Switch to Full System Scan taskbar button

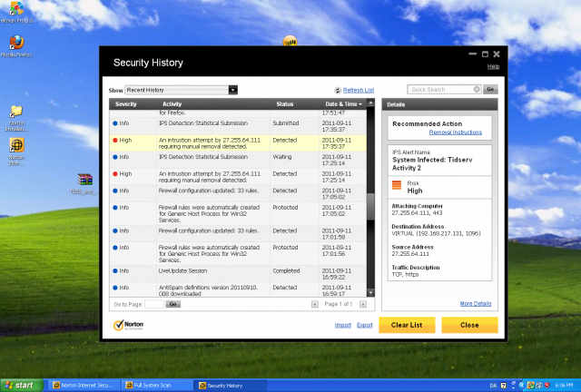click(158, 386)
